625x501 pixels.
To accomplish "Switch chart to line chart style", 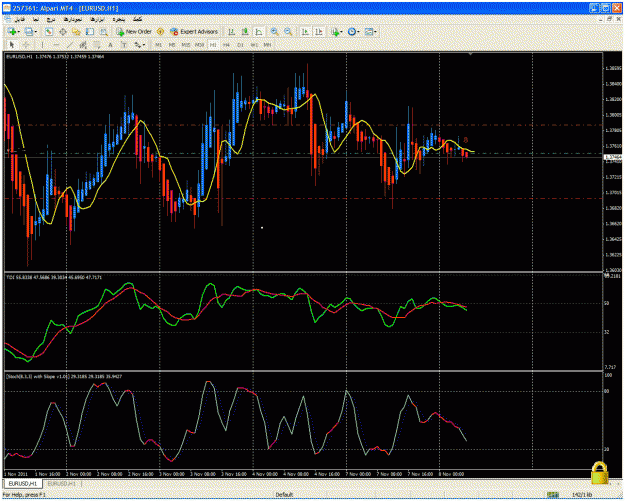I will [x=259, y=31].
